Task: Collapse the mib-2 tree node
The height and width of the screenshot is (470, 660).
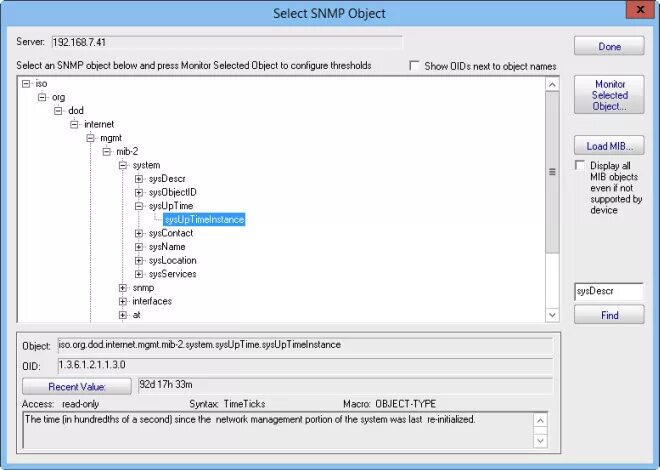Action: click(x=107, y=151)
